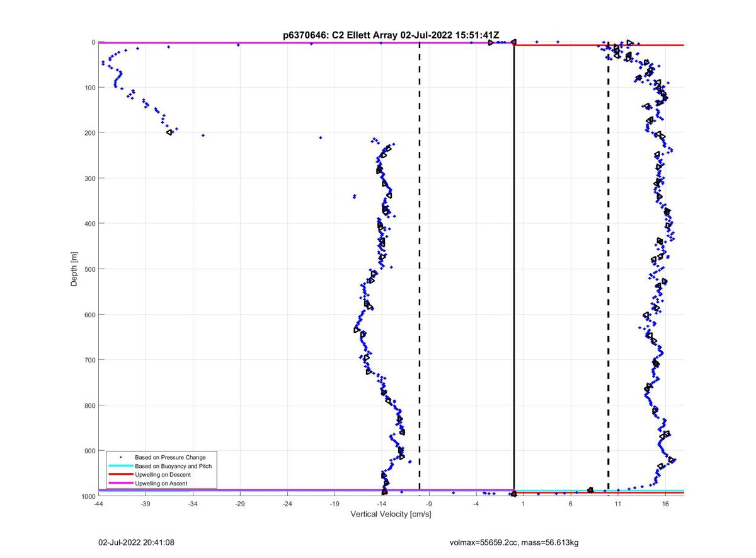Click the red line sample in the legend
This screenshot has height=558, width=756.
[120, 475]
